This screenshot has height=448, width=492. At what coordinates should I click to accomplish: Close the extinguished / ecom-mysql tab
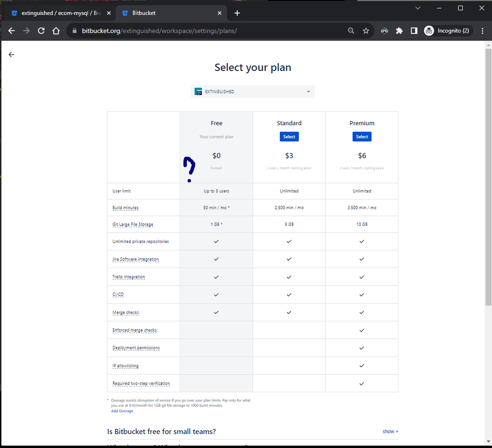[109, 13]
